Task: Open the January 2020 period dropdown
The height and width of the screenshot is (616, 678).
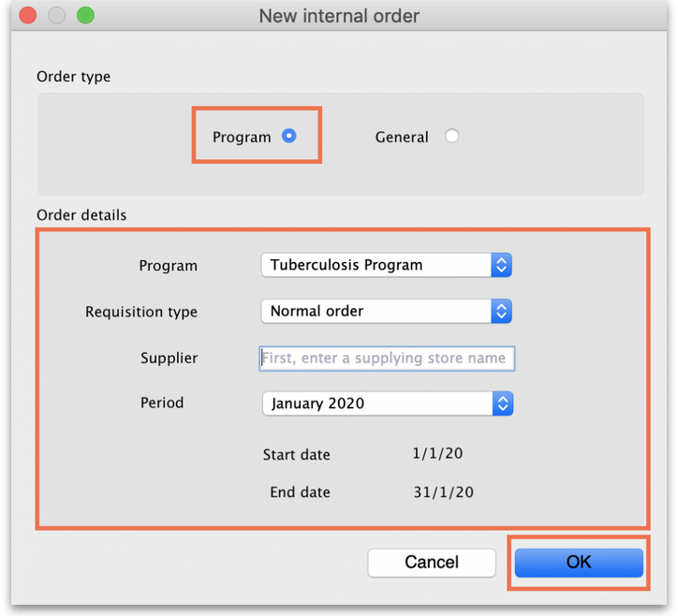Action: [x=387, y=403]
